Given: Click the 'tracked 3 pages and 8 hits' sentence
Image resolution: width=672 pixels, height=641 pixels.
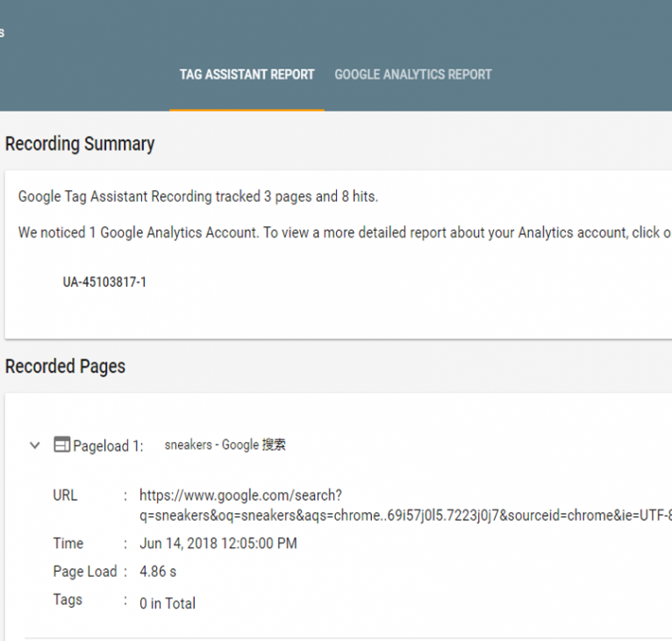Looking at the screenshot, I should (x=198, y=196).
